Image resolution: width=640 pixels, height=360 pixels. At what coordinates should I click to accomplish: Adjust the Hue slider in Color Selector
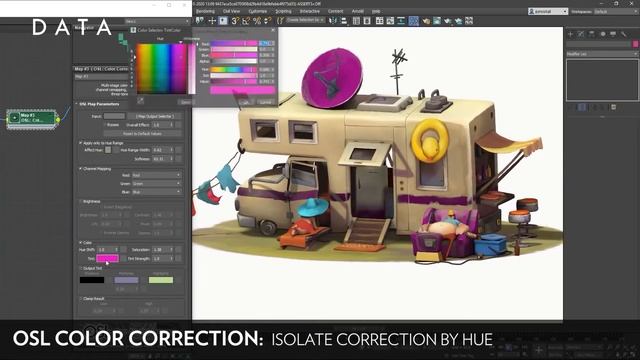tap(234, 69)
